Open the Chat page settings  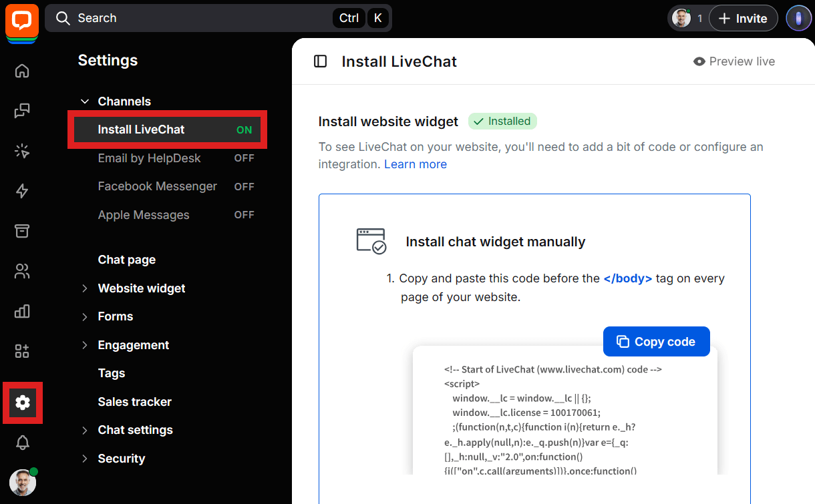click(x=127, y=260)
